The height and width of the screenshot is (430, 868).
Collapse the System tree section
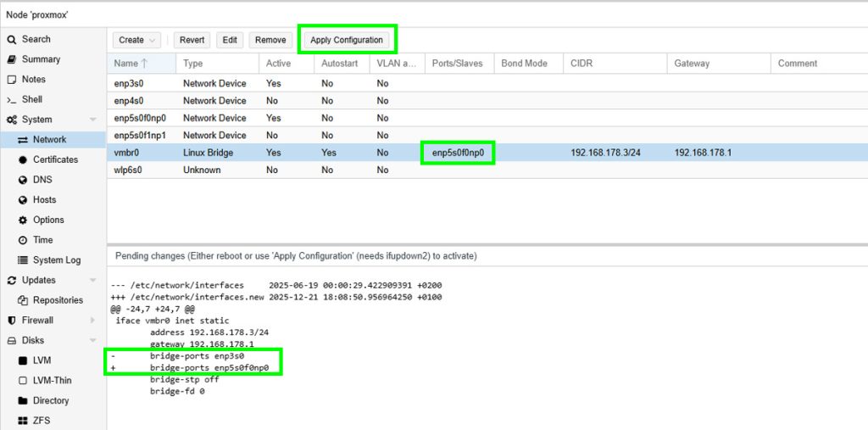[x=92, y=120]
